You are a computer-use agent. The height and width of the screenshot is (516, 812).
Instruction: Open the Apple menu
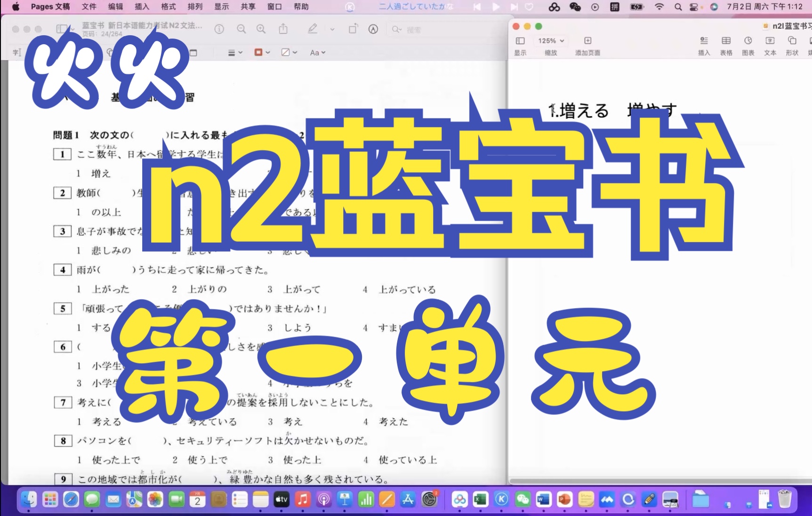tap(16, 7)
